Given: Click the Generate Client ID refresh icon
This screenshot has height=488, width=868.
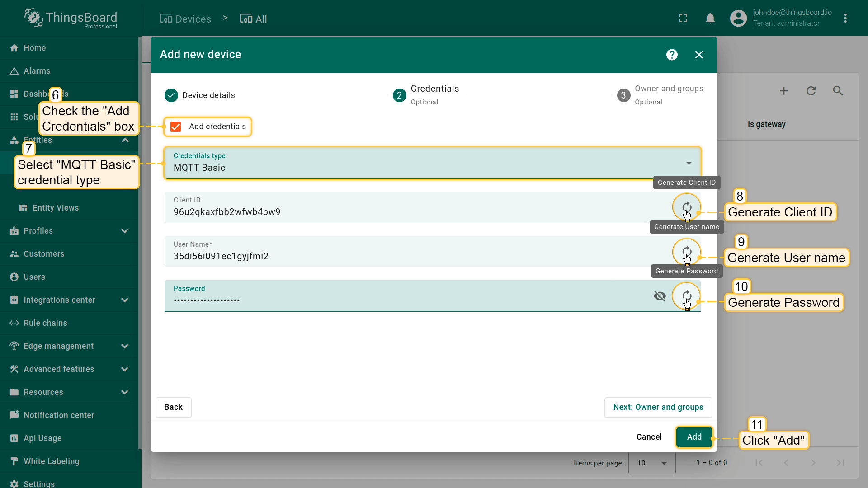Looking at the screenshot, I should (686, 207).
